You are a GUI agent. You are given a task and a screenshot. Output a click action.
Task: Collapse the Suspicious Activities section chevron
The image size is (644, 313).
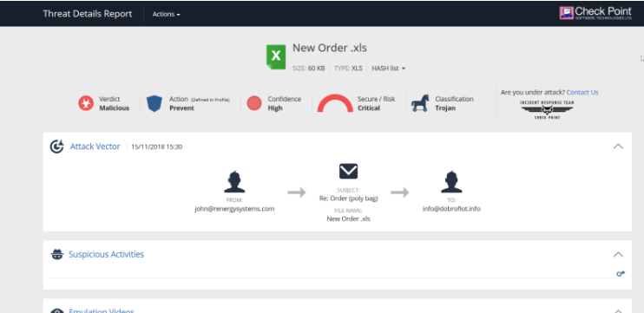(618, 254)
